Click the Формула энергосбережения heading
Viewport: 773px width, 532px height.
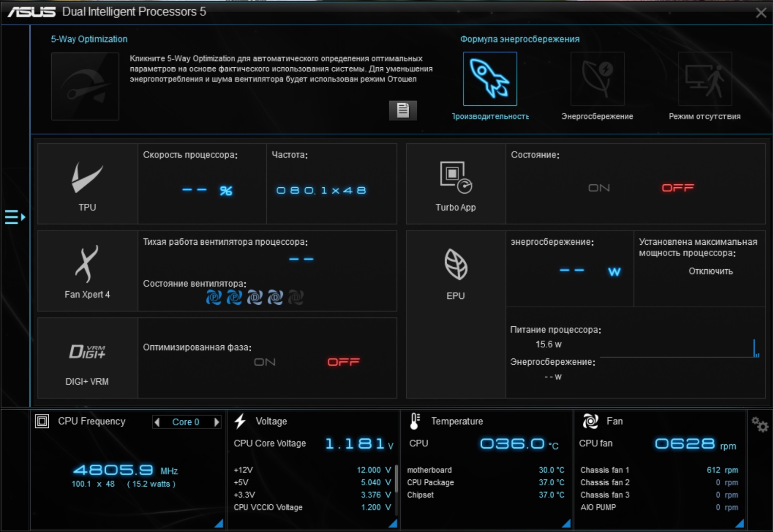pyautogui.click(x=520, y=39)
